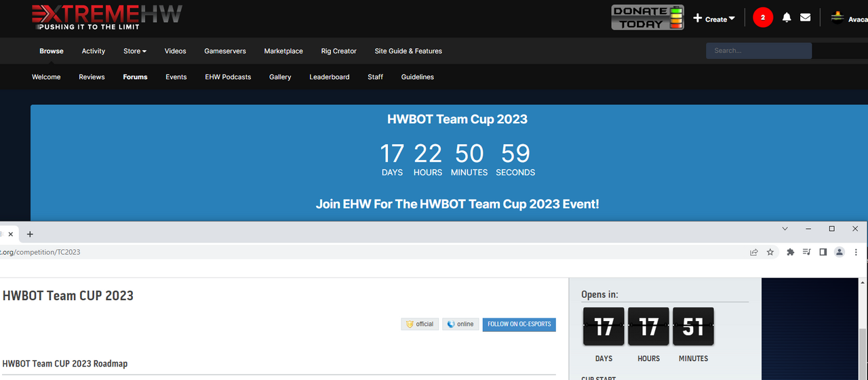
Task: Click the Chrome extensions puzzle icon
Action: point(790,252)
